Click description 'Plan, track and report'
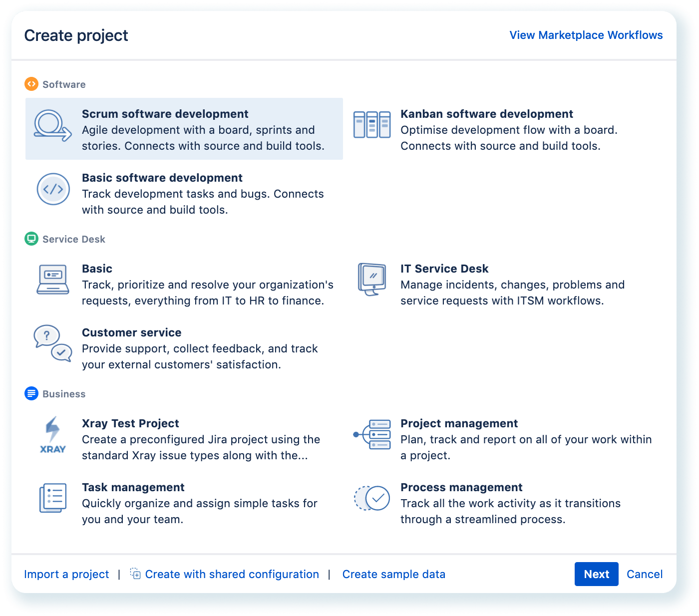699x616 pixels. (526, 447)
